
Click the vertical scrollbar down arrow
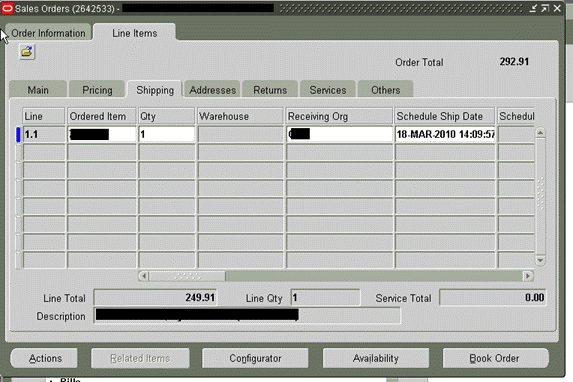[x=540, y=260]
